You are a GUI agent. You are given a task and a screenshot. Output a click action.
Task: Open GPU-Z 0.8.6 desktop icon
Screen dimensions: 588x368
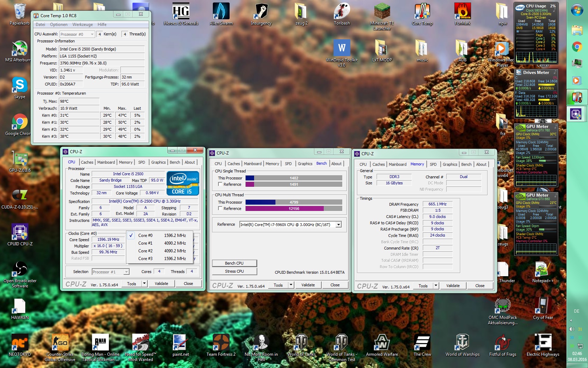(20, 162)
